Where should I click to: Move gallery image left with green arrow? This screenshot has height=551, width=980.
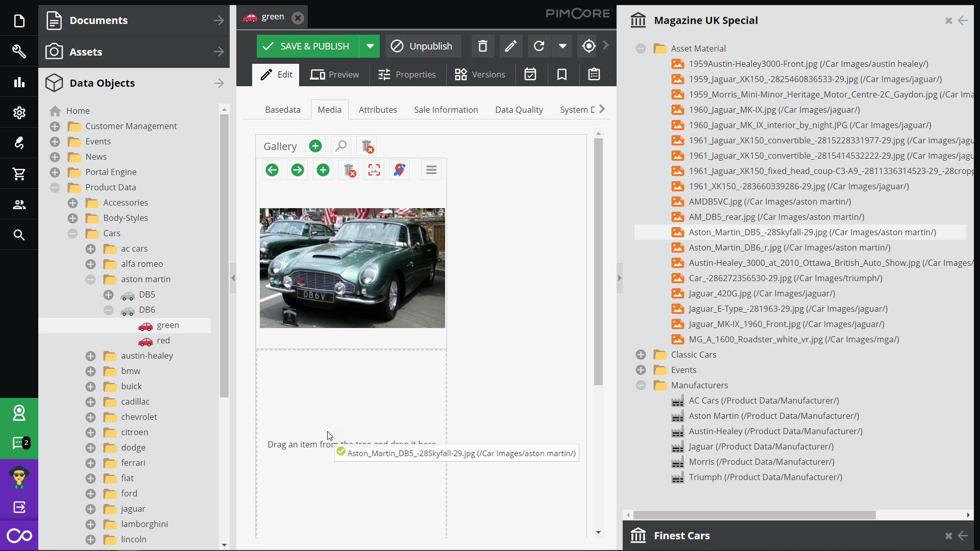coord(272,170)
